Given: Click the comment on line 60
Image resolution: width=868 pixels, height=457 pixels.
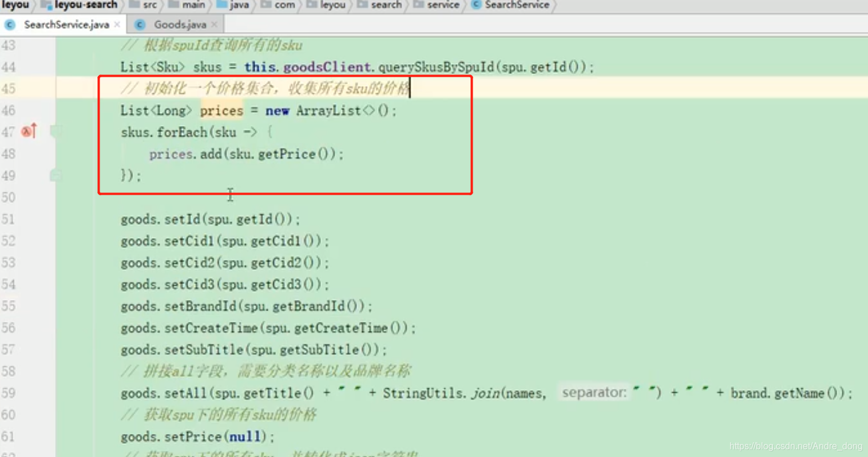Looking at the screenshot, I should (218, 415).
